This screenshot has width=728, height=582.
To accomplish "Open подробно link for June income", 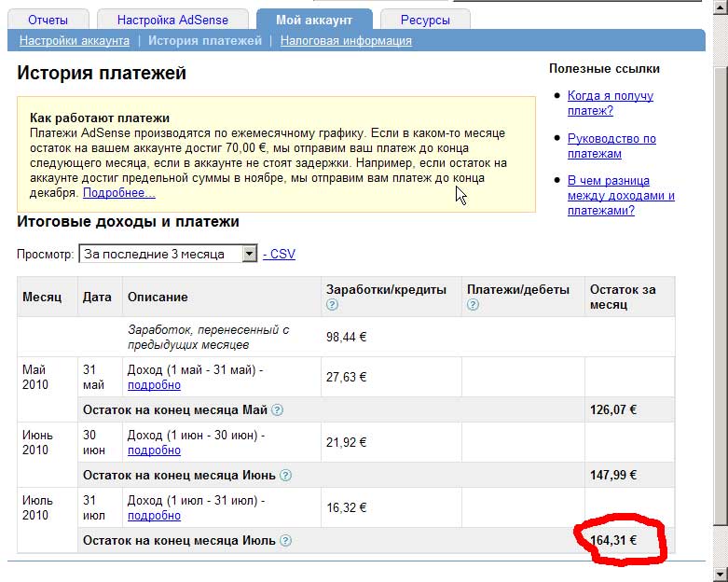I will [154, 450].
